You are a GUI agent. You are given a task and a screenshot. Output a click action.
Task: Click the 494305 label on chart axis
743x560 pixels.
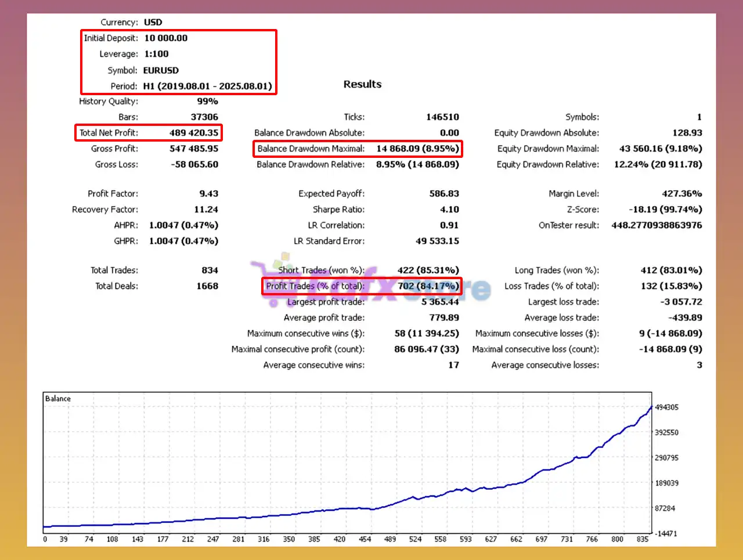click(x=666, y=407)
